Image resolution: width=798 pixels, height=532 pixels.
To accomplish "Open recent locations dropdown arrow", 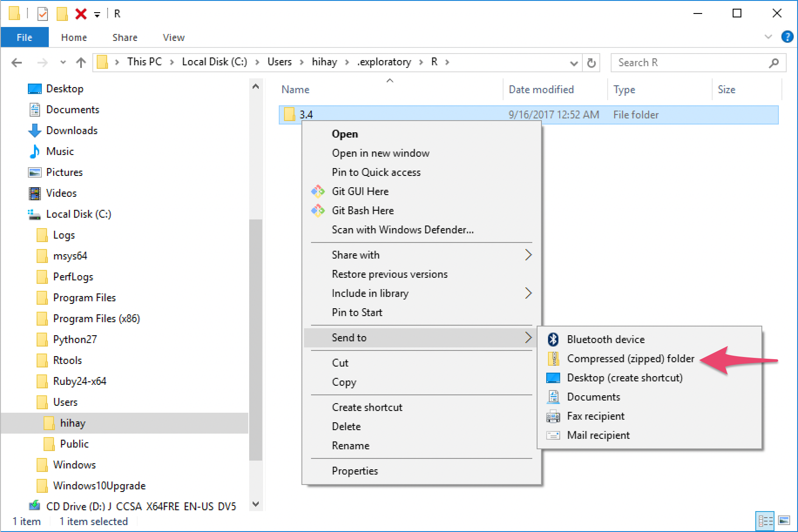I will (x=63, y=63).
